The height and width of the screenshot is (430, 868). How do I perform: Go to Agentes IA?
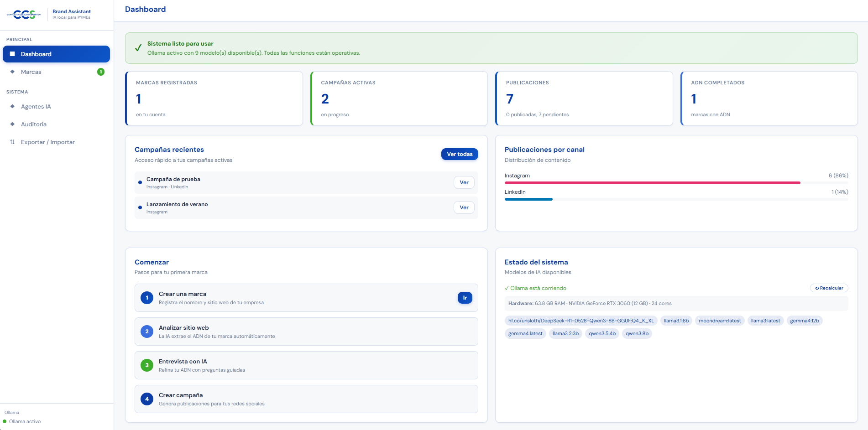click(x=56, y=106)
